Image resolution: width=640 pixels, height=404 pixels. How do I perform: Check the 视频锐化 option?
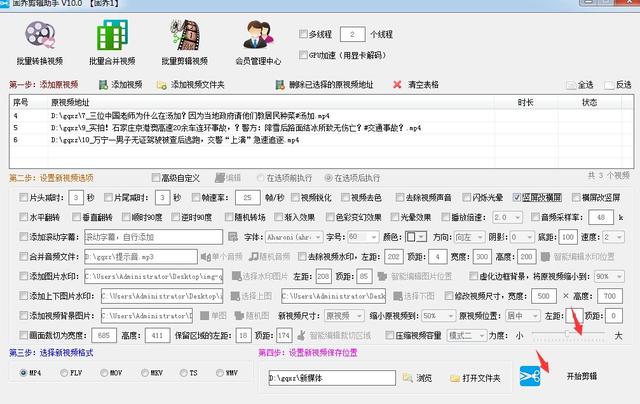pos(295,198)
